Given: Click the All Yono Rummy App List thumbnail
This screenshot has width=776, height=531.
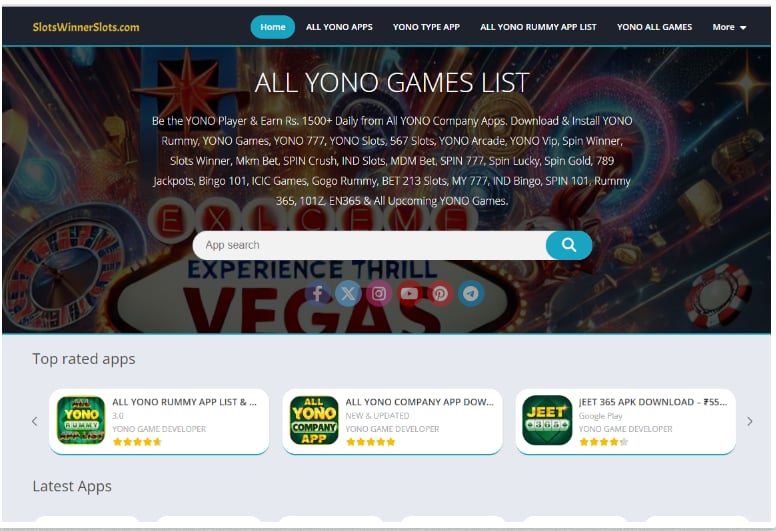Looking at the screenshot, I should [81, 420].
